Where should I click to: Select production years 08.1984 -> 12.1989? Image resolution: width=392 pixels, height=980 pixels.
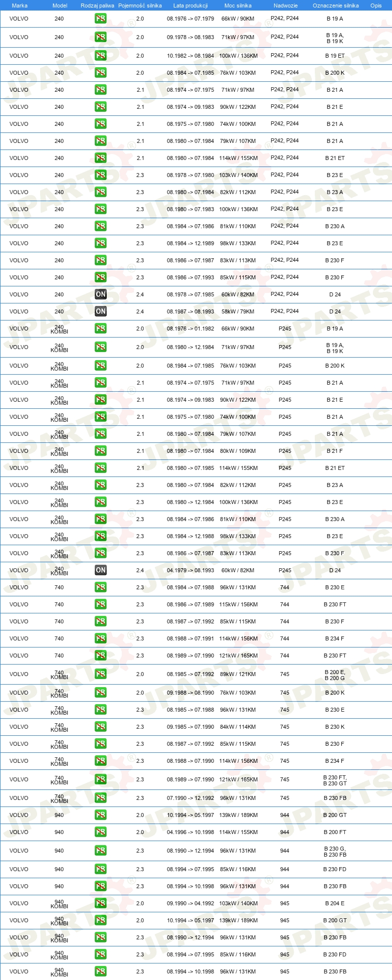click(190, 243)
